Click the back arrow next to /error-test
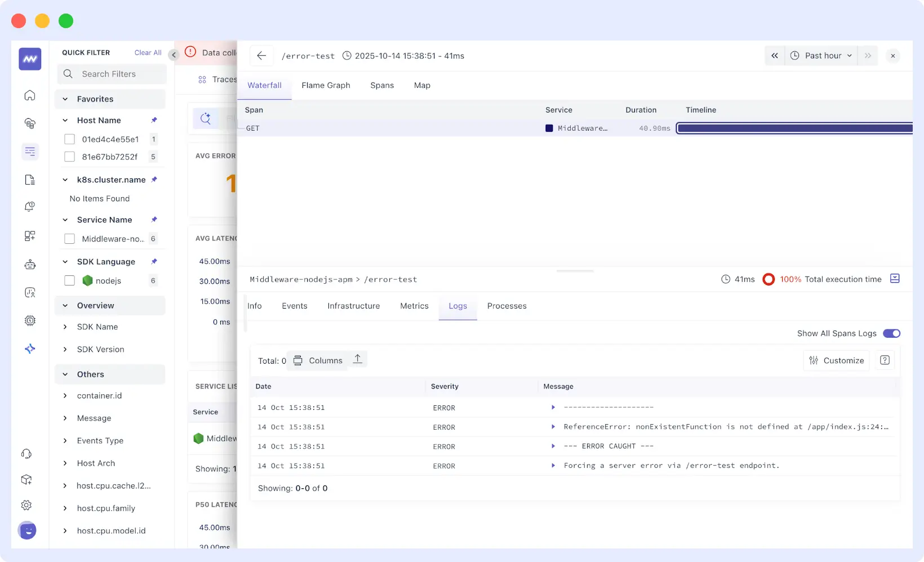 point(261,56)
